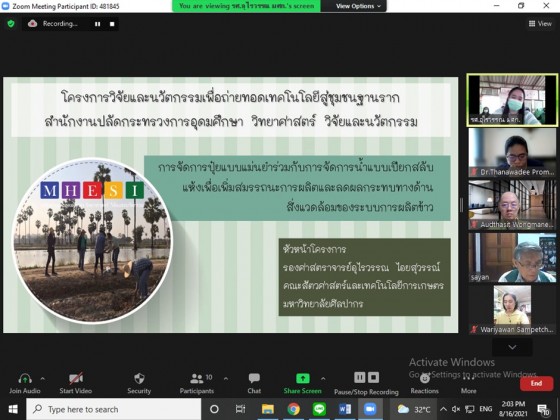Open LINE app from taskbar
This screenshot has height=420, width=560.
coord(319,409)
